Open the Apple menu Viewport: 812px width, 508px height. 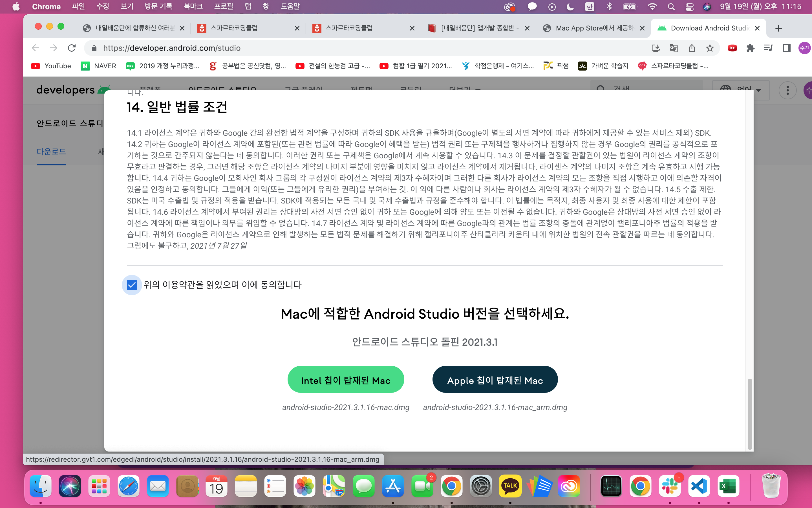coord(16,6)
